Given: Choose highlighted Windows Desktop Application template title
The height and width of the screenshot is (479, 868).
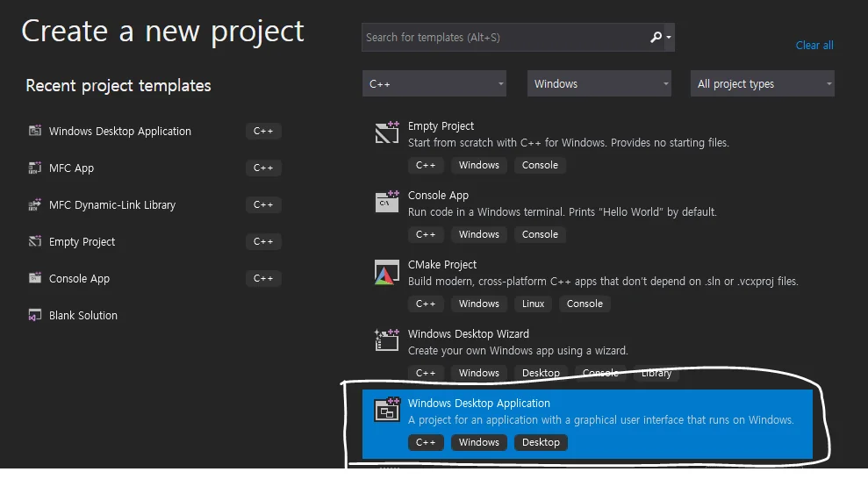Looking at the screenshot, I should [479, 404].
